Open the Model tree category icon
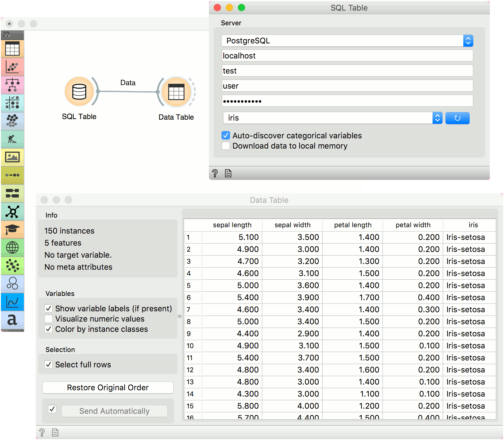Screen dimensions: 504x440 pos(12,85)
